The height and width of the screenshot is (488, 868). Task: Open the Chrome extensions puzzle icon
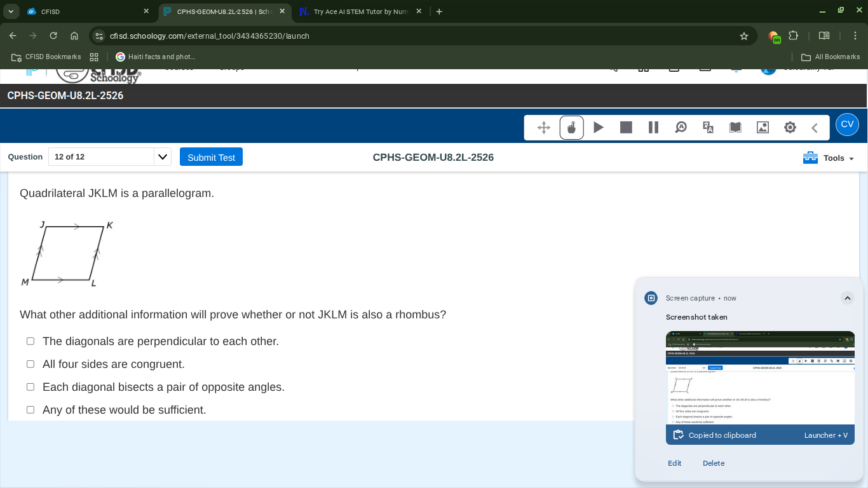[793, 36]
